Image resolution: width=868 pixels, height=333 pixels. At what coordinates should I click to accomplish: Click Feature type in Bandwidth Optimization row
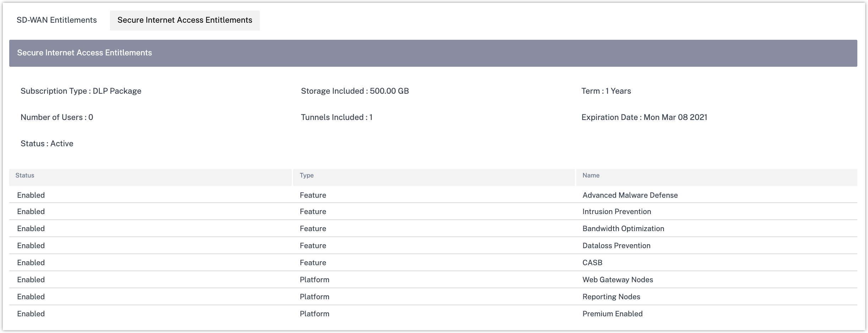(313, 229)
